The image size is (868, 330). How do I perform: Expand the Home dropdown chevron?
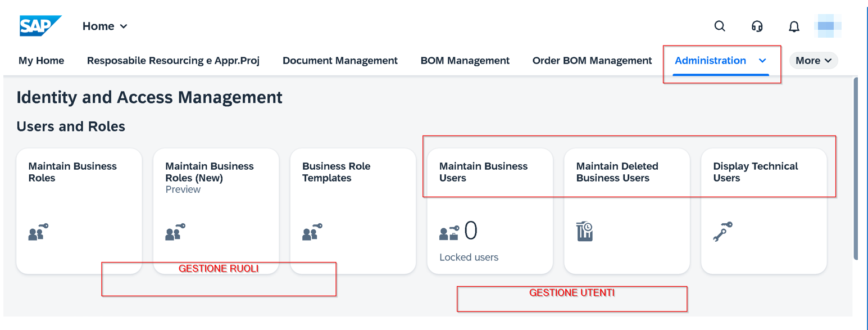click(124, 26)
